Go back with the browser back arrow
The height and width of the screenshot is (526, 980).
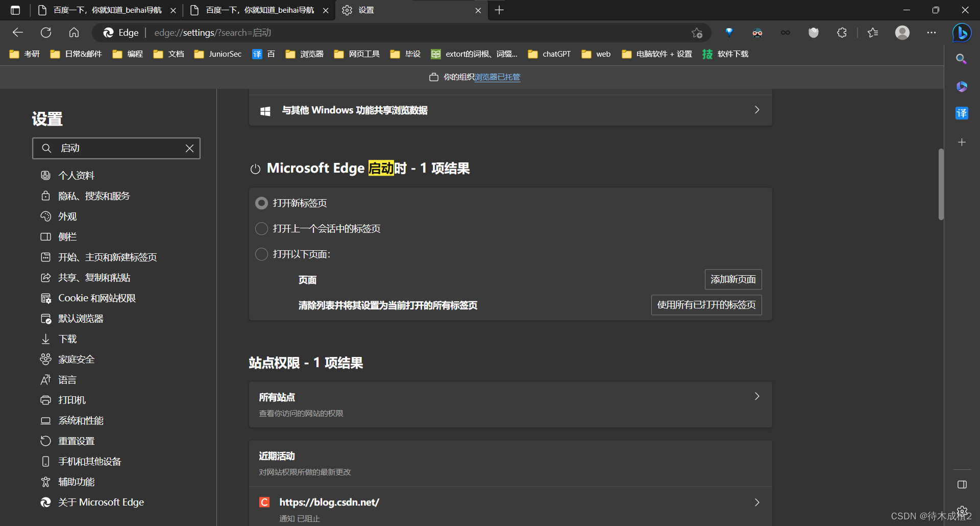[18, 33]
